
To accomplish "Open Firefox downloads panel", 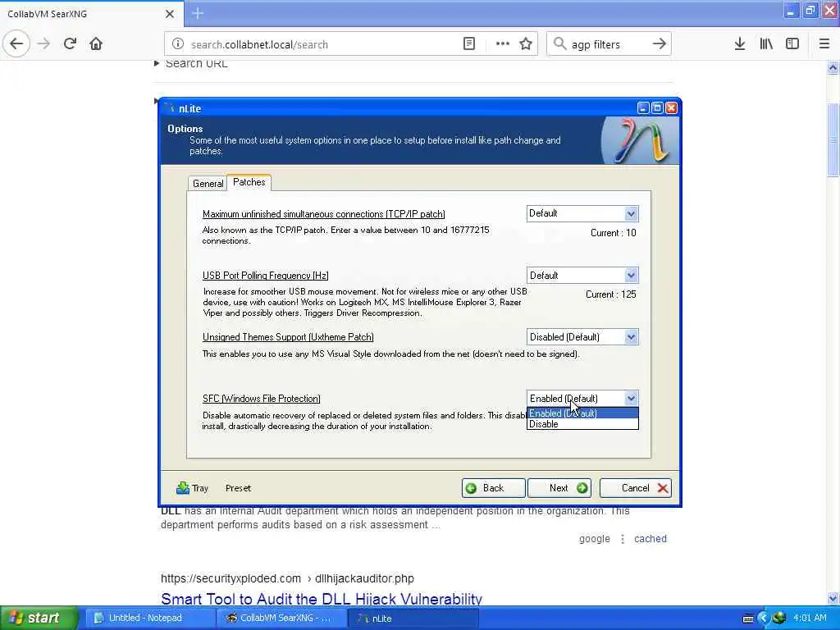I will (x=740, y=44).
